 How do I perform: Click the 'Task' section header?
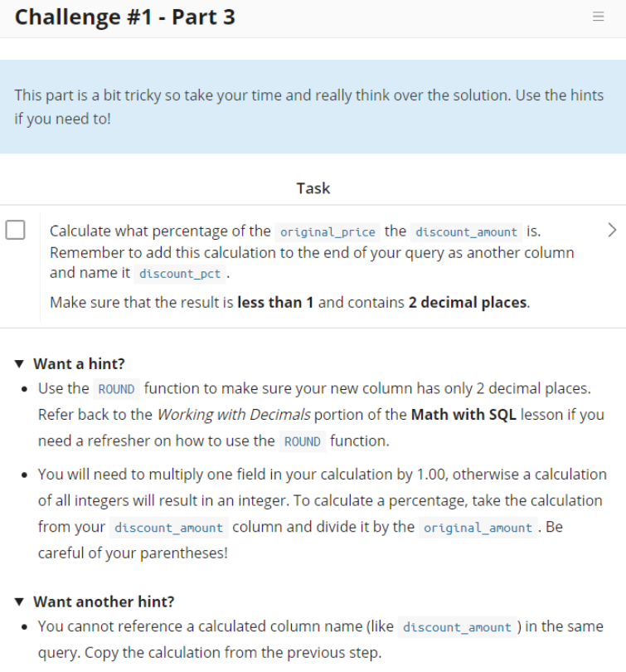pyautogui.click(x=313, y=188)
